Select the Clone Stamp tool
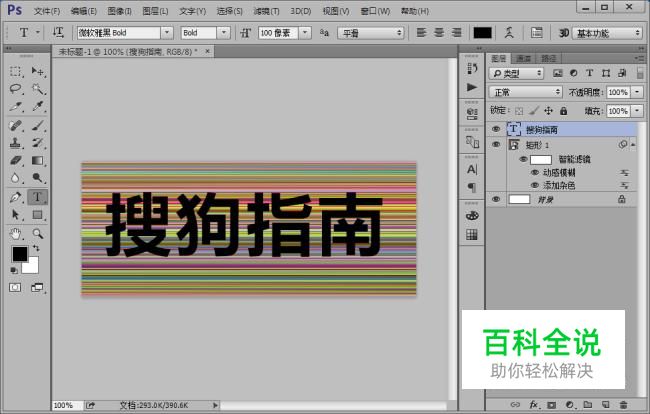This screenshot has width=650, height=414. [16, 143]
